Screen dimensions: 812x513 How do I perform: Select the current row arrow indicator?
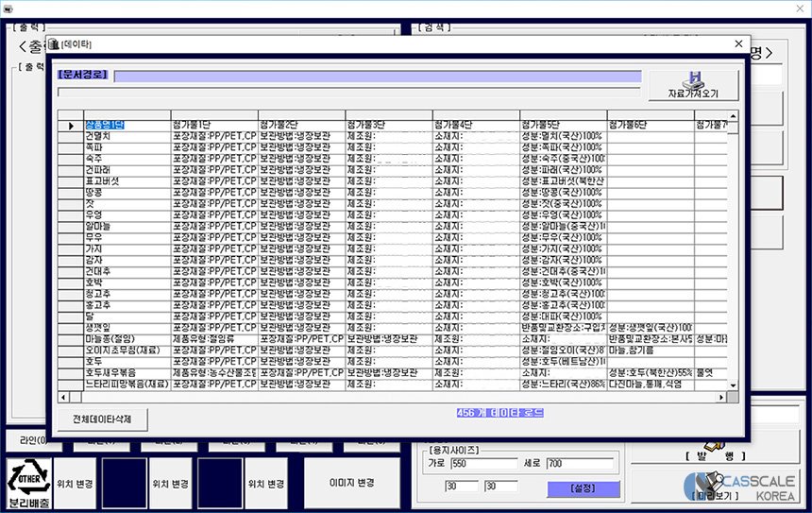70,125
